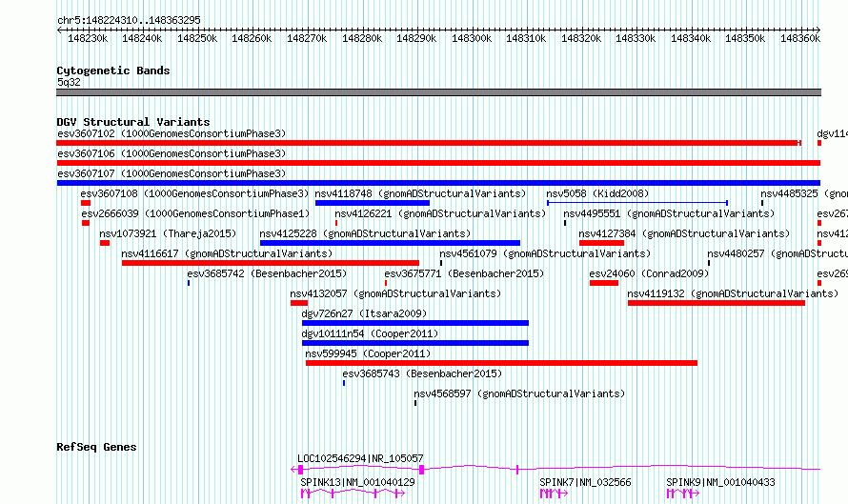Select the nsv4126221 variant label
This screenshot has width=848, height=504.
tap(440, 213)
